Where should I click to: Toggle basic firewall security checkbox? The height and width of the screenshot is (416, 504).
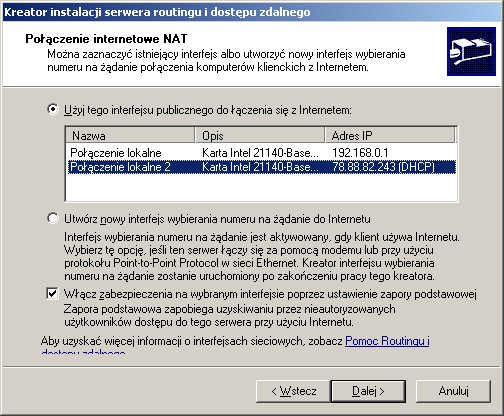point(52,294)
